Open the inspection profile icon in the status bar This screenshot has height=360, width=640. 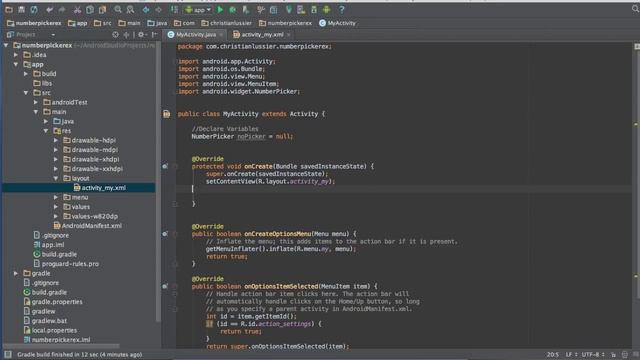(x=625, y=355)
